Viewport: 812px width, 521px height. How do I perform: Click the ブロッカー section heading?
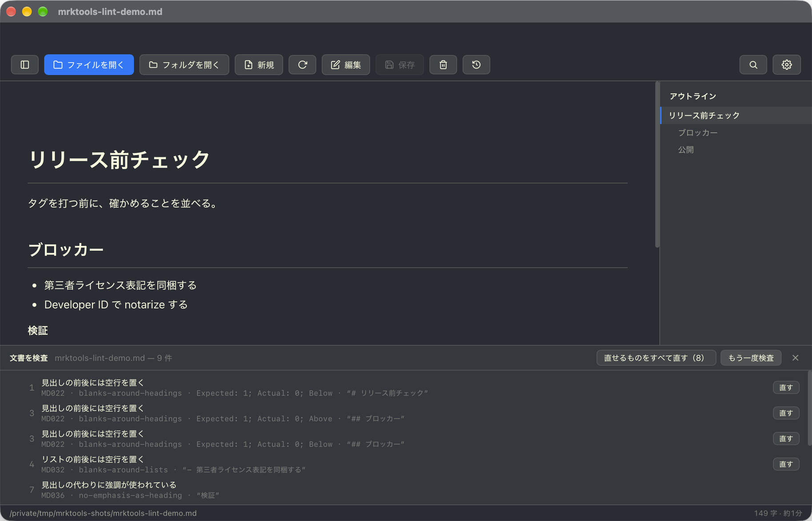(x=66, y=250)
